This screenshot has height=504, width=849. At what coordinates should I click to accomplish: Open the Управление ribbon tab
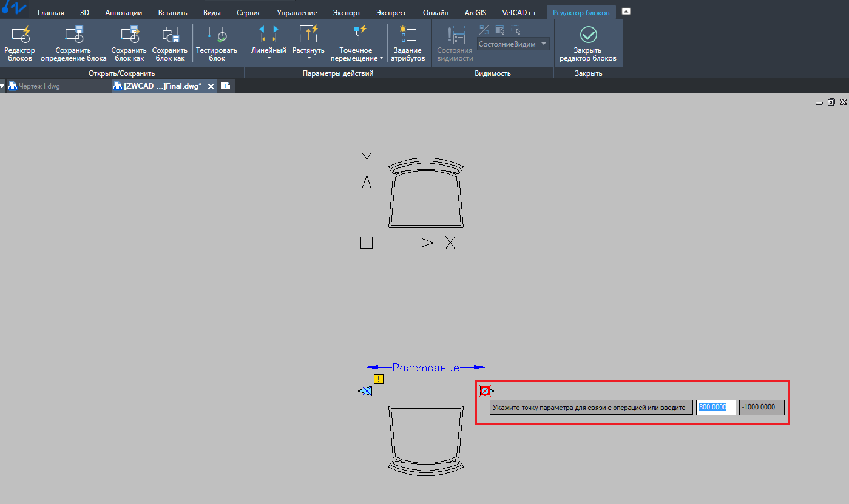[x=297, y=12]
